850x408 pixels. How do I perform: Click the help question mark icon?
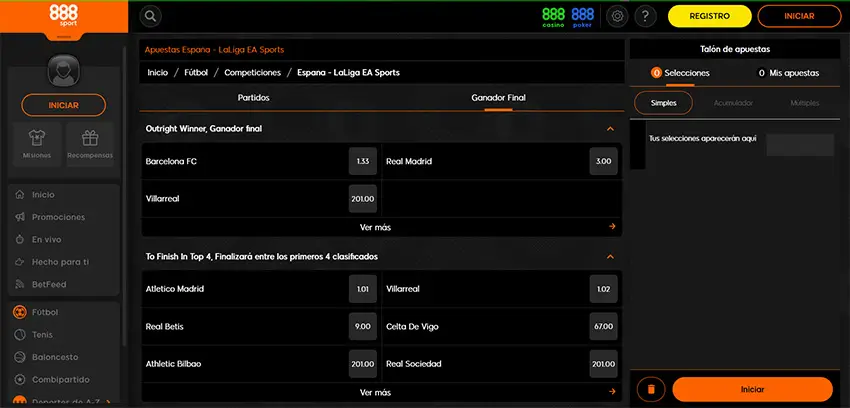pos(645,16)
